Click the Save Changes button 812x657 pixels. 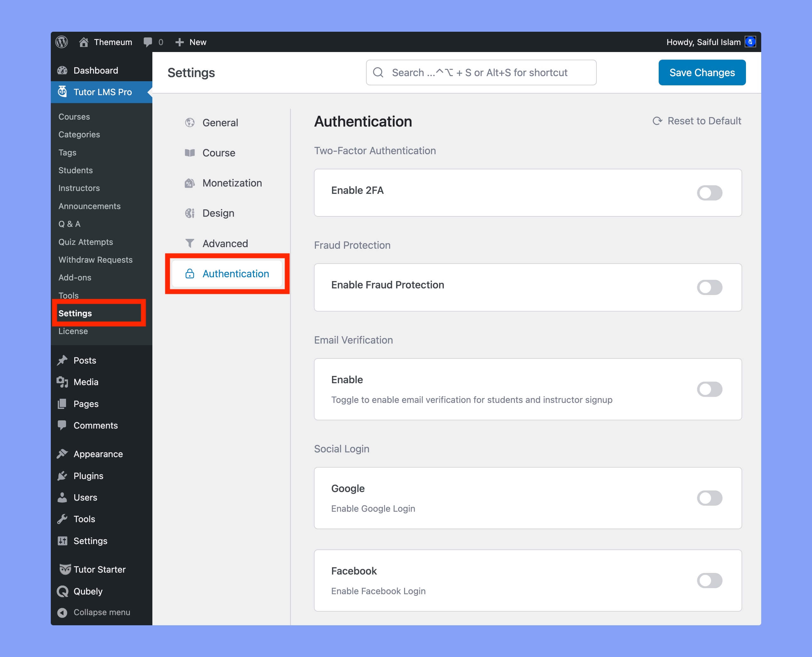pyautogui.click(x=702, y=72)
